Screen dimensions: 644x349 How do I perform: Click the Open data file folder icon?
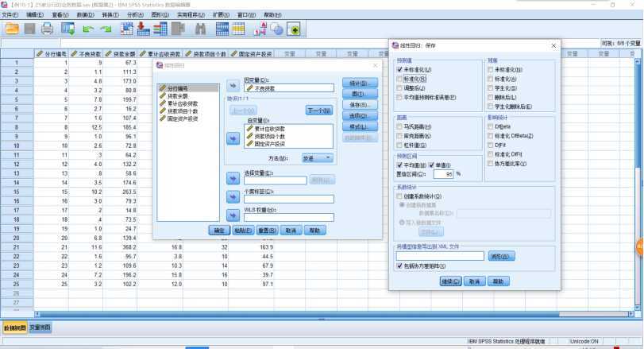point(12,29)
